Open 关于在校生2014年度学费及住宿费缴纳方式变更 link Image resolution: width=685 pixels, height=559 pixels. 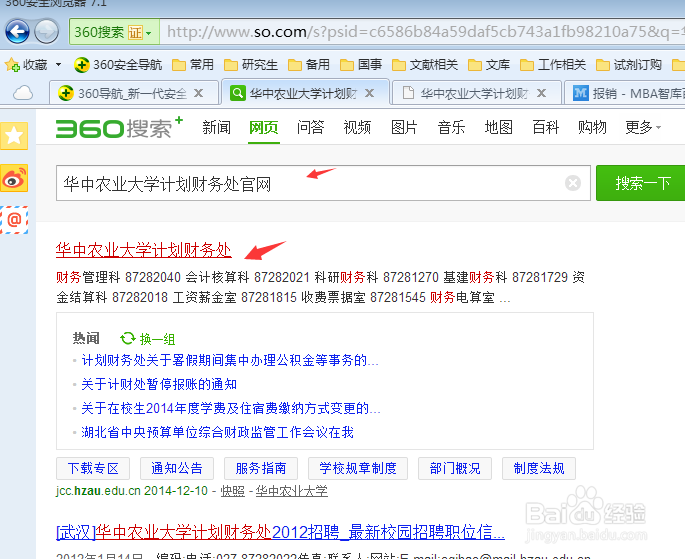point(231,408)
